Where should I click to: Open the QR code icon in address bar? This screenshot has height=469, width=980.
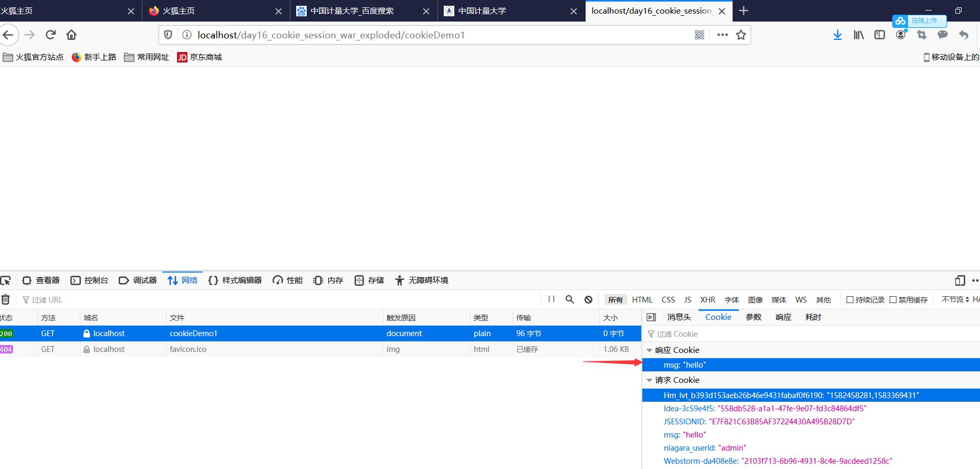tap(700, 35)
